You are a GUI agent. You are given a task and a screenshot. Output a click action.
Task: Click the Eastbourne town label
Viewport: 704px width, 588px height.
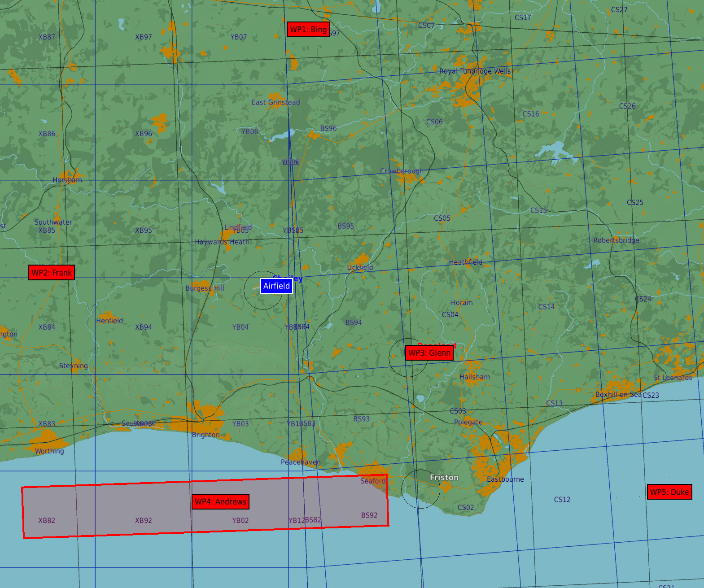click(x=505, y=479)
